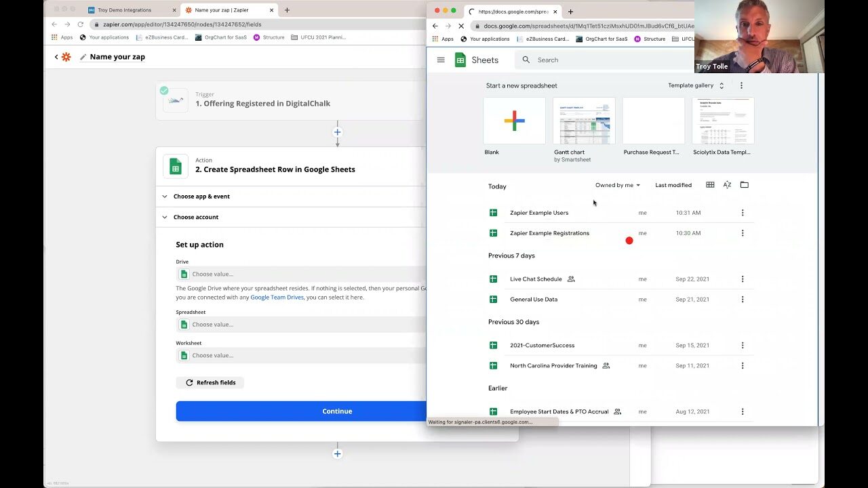Open Structure bookmark in Sheets window
The image size is (868, 488).
(x=650, y=39)
